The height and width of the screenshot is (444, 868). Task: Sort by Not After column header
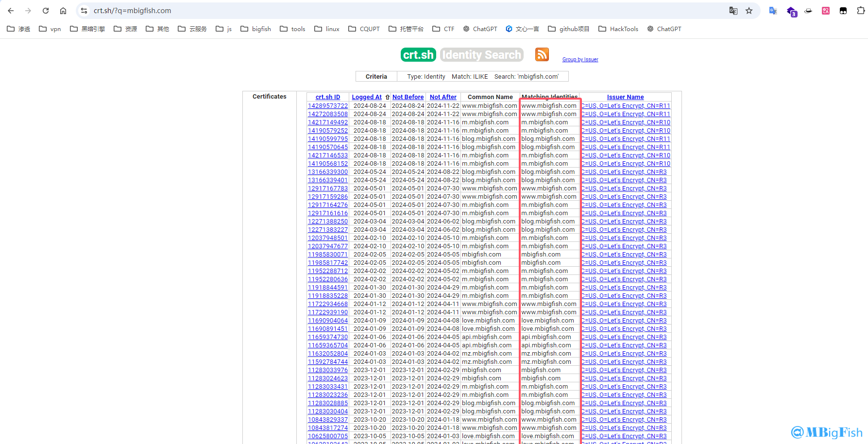pos(443,97)
